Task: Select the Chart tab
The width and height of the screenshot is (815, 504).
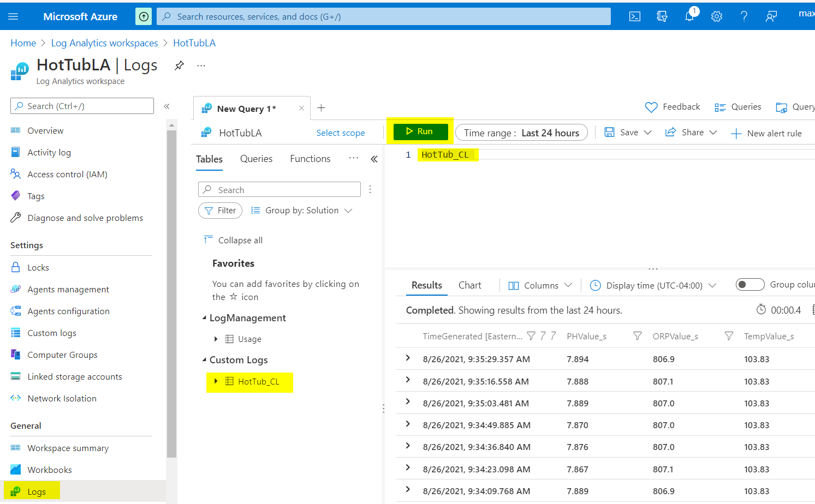Action: click(470, 285)
